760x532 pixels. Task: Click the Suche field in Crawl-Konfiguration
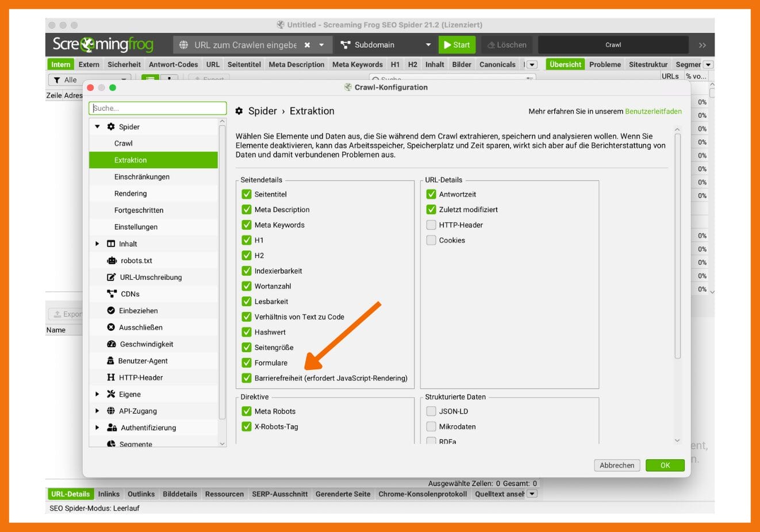[158, 108]
